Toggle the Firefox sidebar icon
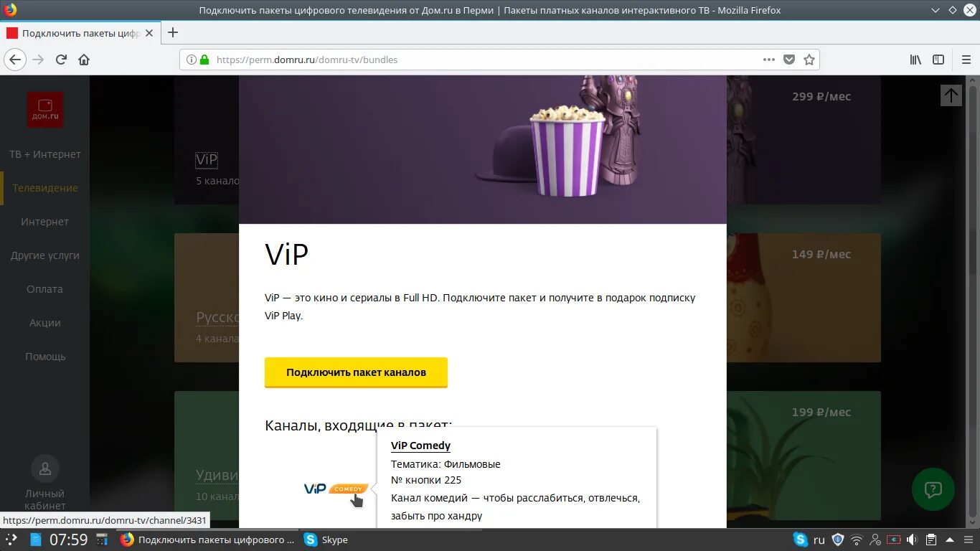The image size is (980, 551). 938,60
